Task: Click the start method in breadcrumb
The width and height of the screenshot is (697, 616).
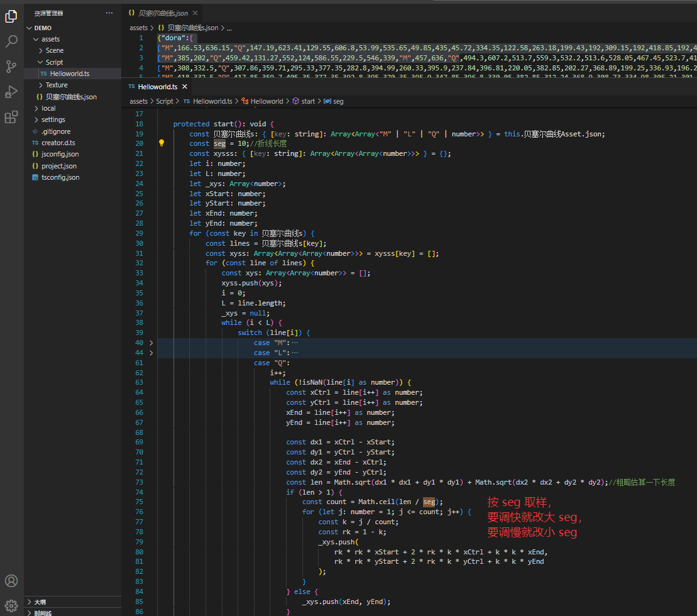Action: coord(308,101)
